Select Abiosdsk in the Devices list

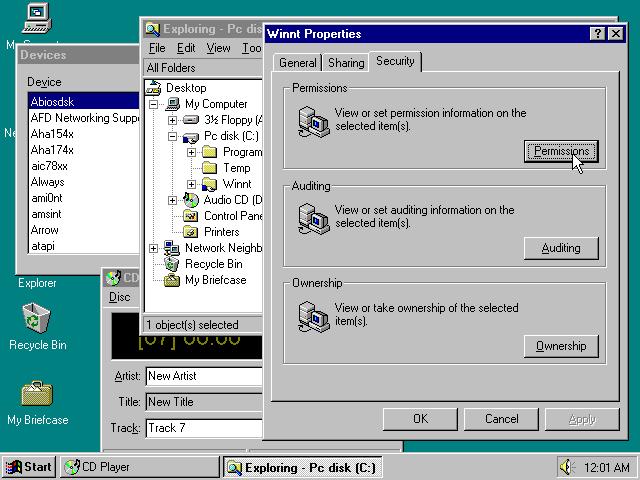84,102
